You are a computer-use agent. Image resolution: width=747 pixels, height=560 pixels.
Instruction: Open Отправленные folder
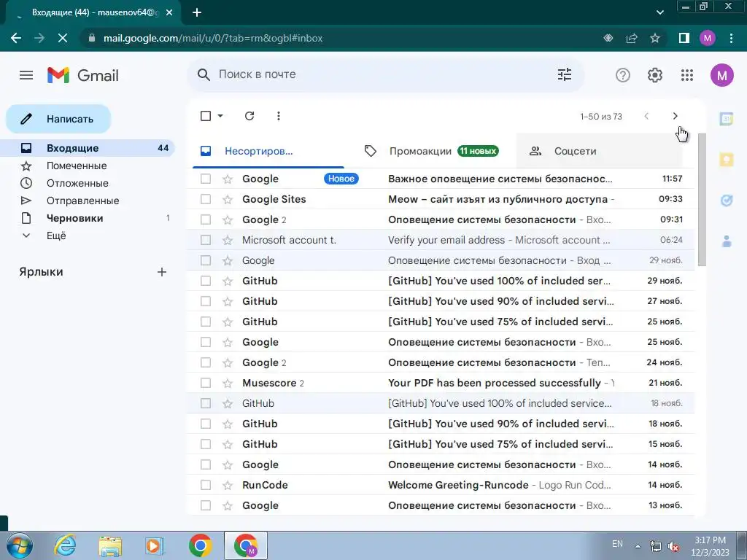pyautogui.click(x=88, y=201)
